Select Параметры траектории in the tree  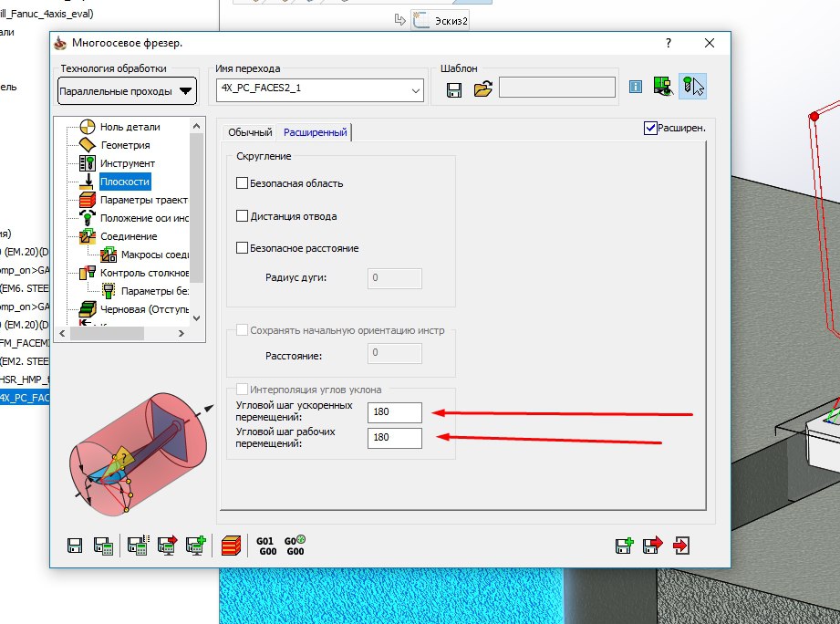click(x=144, y=200)
